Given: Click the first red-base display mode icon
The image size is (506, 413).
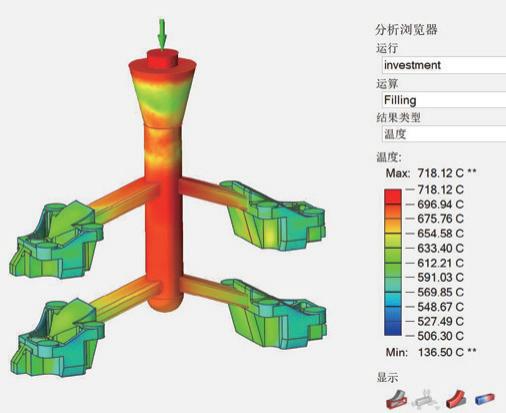Looking at the screenshot, I should coord(396,399).
